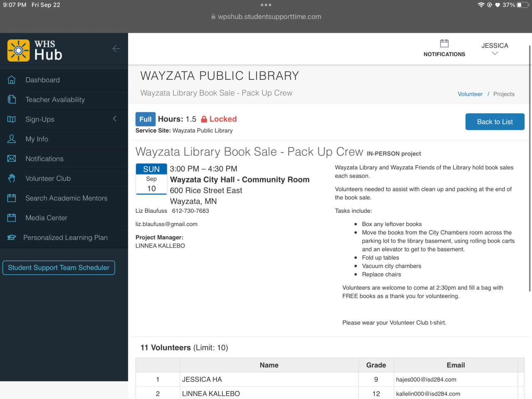Click LINNEA KALLEBO in volunteers table row 2
532x399 pixels.
click(x=211, y=394)
